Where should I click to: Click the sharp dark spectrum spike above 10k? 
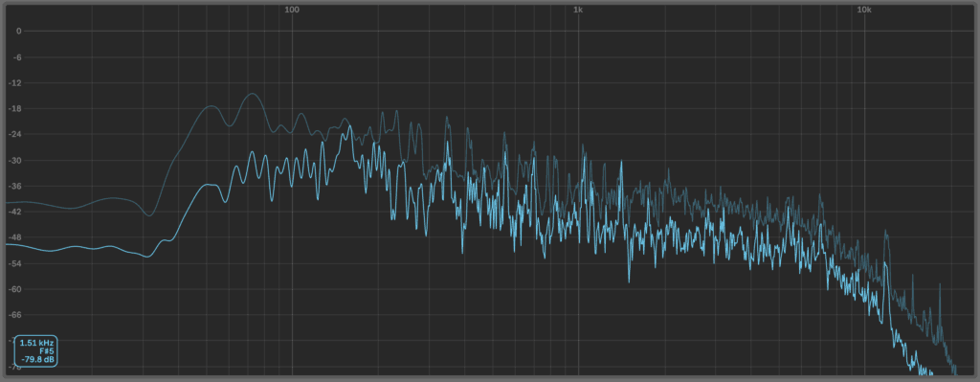(885, 233)
